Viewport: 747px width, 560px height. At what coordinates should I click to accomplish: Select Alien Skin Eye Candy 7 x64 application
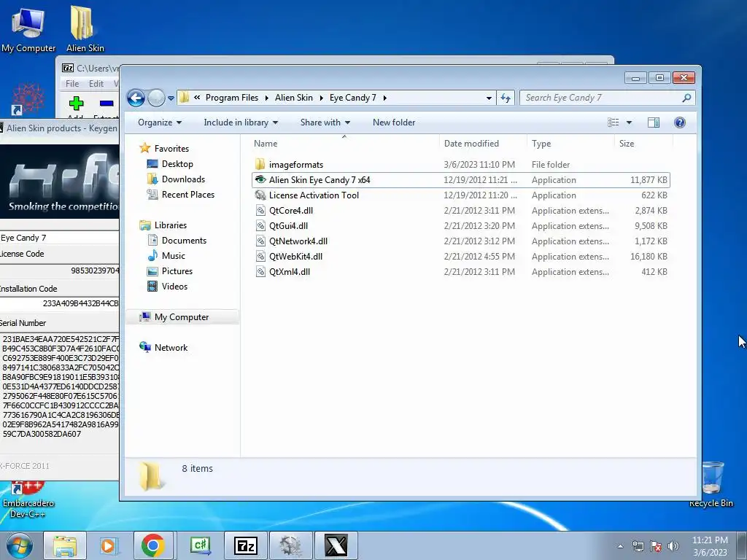pos(461,180)
